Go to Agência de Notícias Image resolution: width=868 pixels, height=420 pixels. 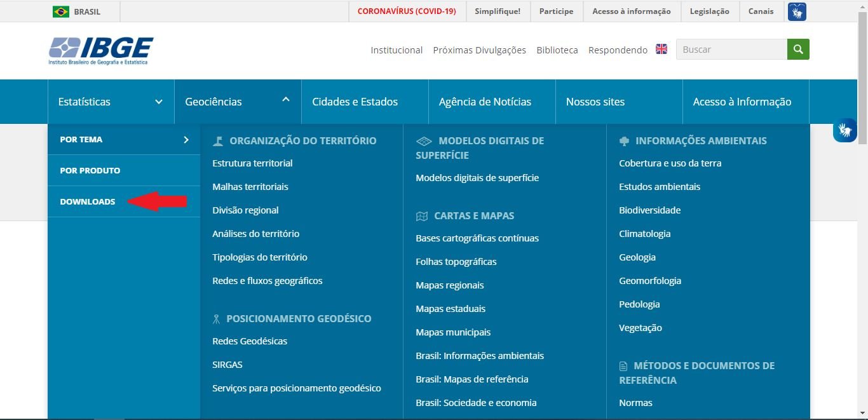pyautogui.click(x=485, y=102)
